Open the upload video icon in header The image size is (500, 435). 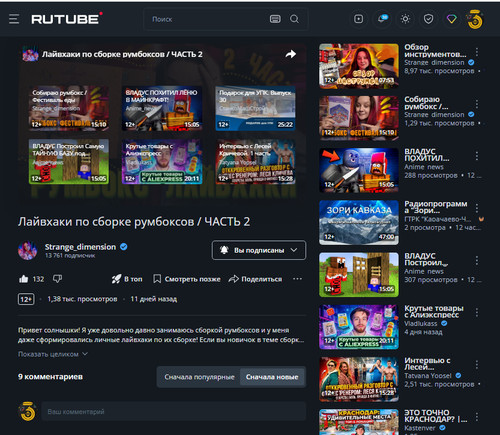pos(359,19)
